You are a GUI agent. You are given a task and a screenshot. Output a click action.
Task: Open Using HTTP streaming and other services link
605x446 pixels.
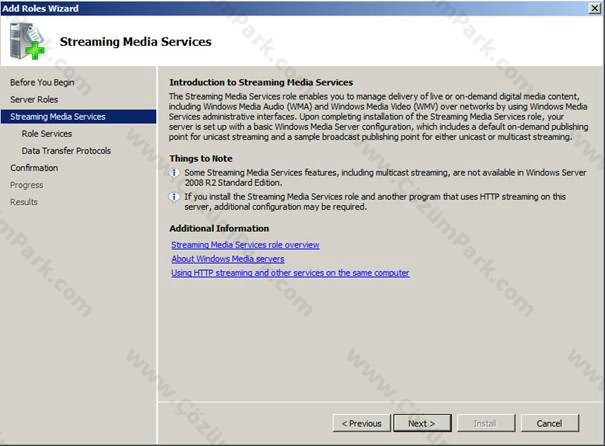click(x=290, y=272)
